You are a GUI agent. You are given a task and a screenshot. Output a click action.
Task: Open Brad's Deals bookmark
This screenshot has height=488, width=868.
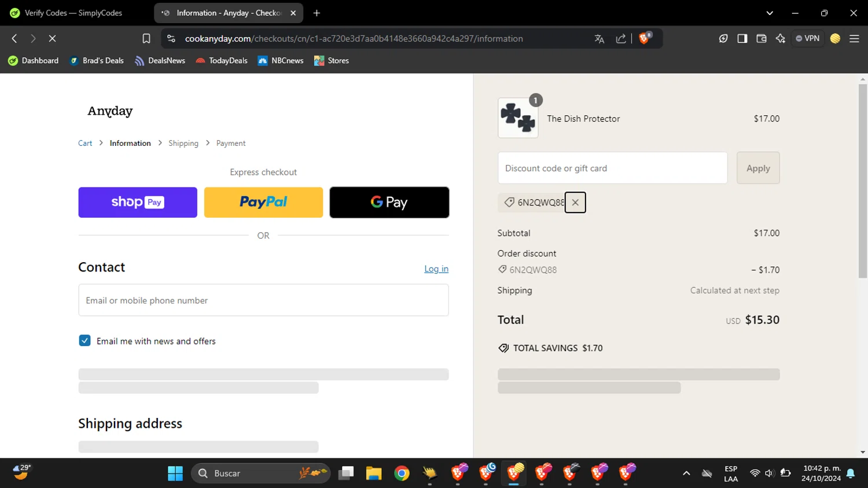click(97, 61)
